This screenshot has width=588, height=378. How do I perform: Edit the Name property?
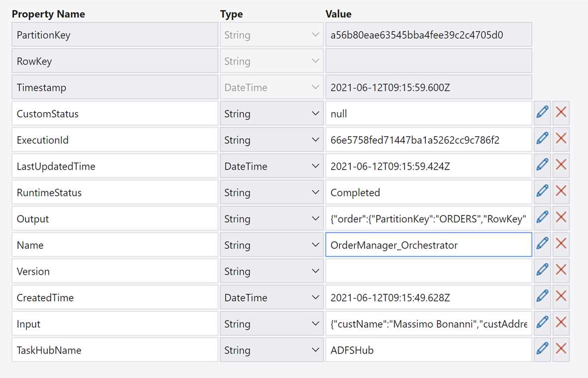(x=542, y=244)
